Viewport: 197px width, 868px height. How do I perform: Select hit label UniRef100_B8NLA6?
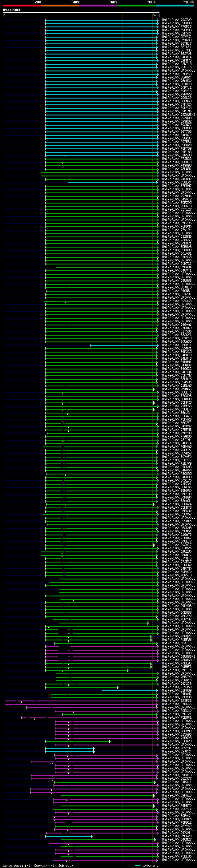point(177,487)
